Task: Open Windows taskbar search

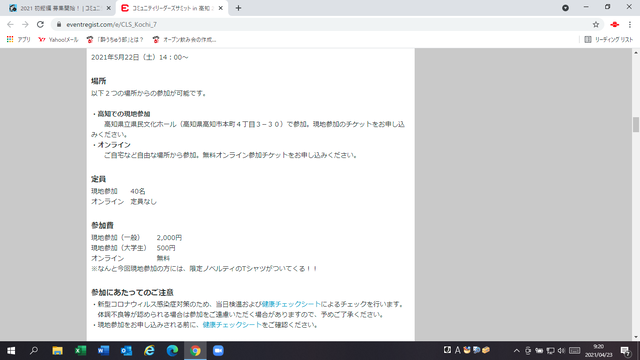Action: tap(34, 351)
